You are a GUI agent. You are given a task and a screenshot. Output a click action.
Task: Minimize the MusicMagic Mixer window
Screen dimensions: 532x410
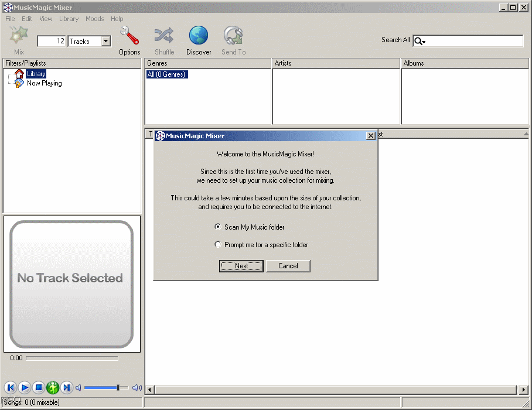(503, 7)
